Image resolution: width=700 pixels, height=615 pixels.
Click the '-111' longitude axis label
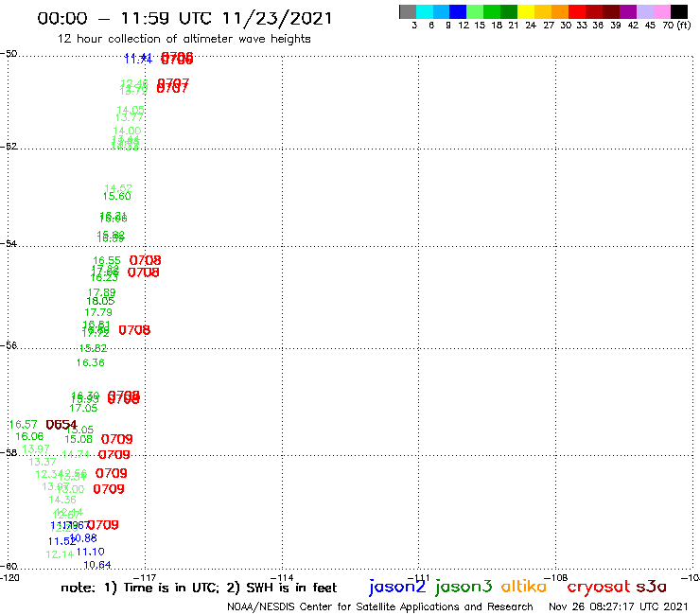[419, 578]
